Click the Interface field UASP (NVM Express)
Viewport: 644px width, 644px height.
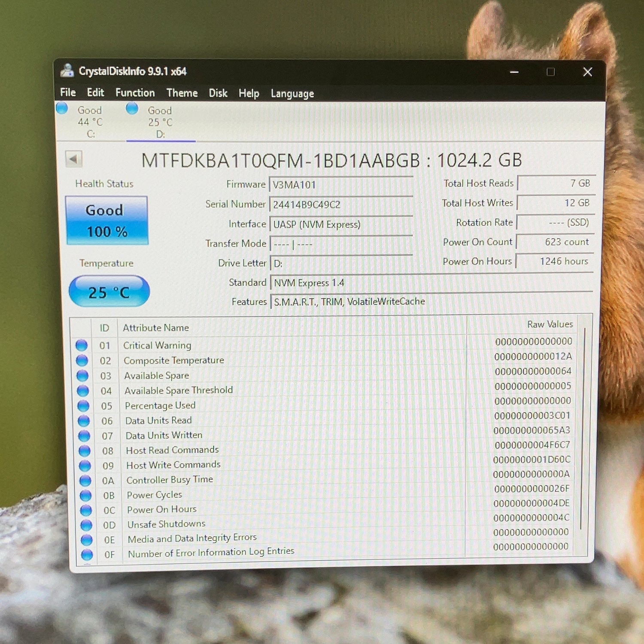pos(341,224)
